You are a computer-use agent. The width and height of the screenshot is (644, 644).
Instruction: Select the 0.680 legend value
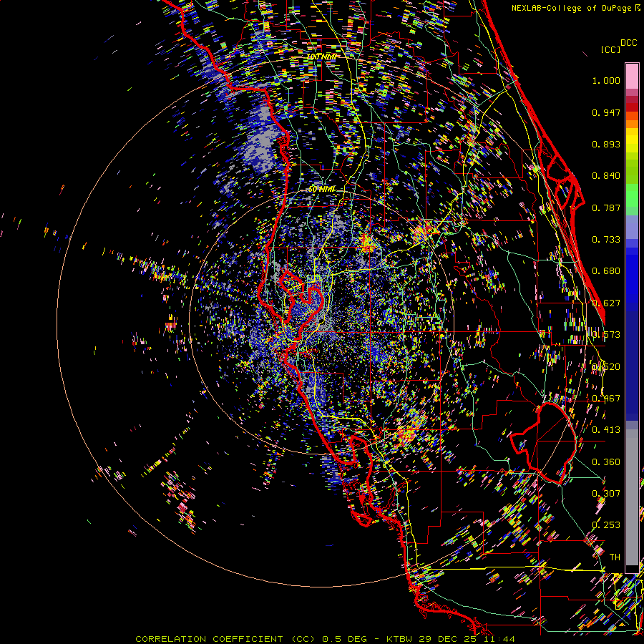(x=606, y=271)
